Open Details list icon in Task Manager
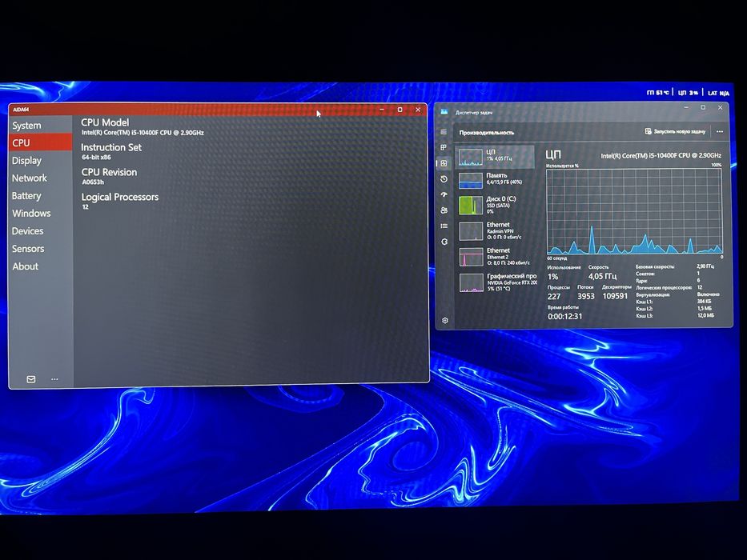The height and width of the screenshot is (560, 747). point(444,226)
